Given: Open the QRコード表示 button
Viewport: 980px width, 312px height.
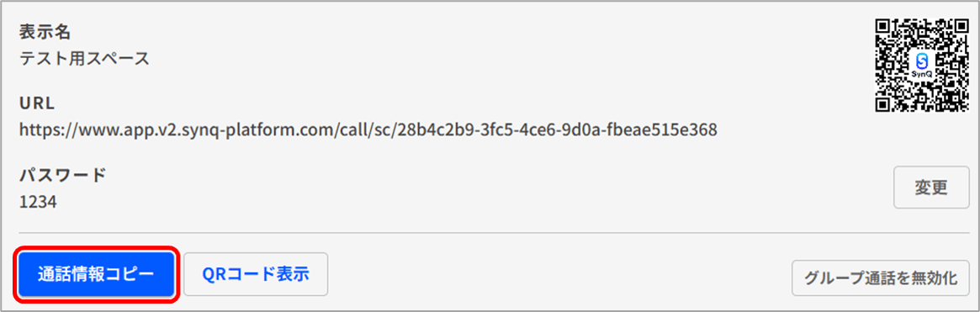Looking at the screenshot, I should tap(256, 274).
